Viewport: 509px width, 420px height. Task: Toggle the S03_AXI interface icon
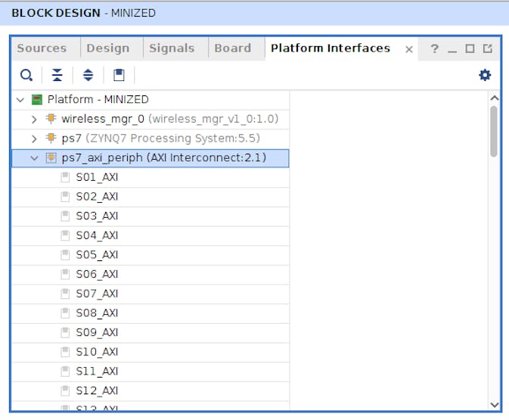[x=65, y=216]
